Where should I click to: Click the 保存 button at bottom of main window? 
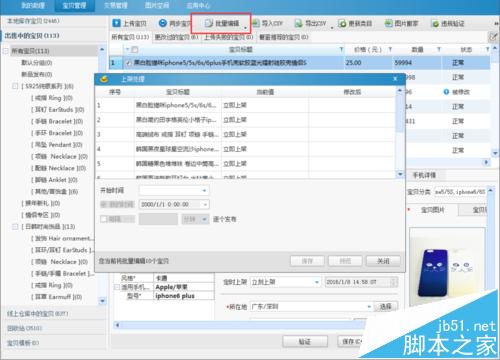(352, 341)
